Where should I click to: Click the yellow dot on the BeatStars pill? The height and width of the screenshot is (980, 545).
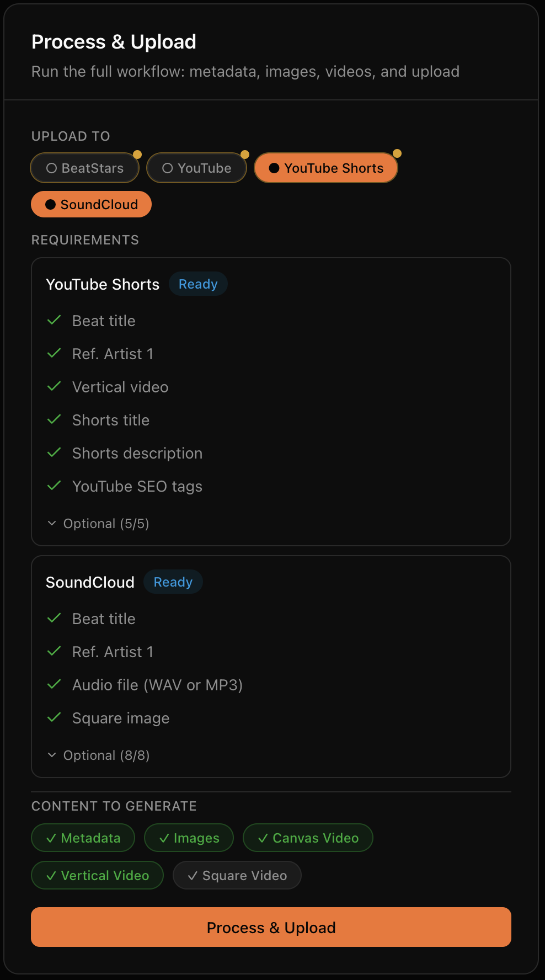(137, 153)
